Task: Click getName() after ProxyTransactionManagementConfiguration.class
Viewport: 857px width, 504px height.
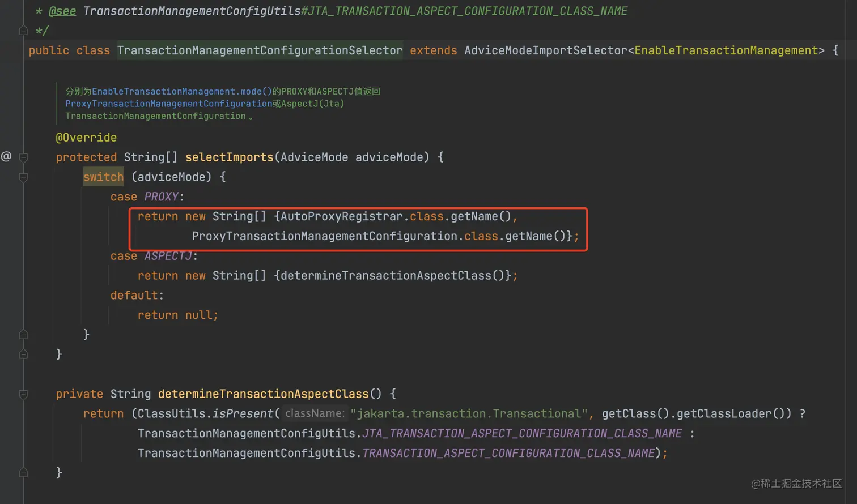Action: [x=535, y=236]
